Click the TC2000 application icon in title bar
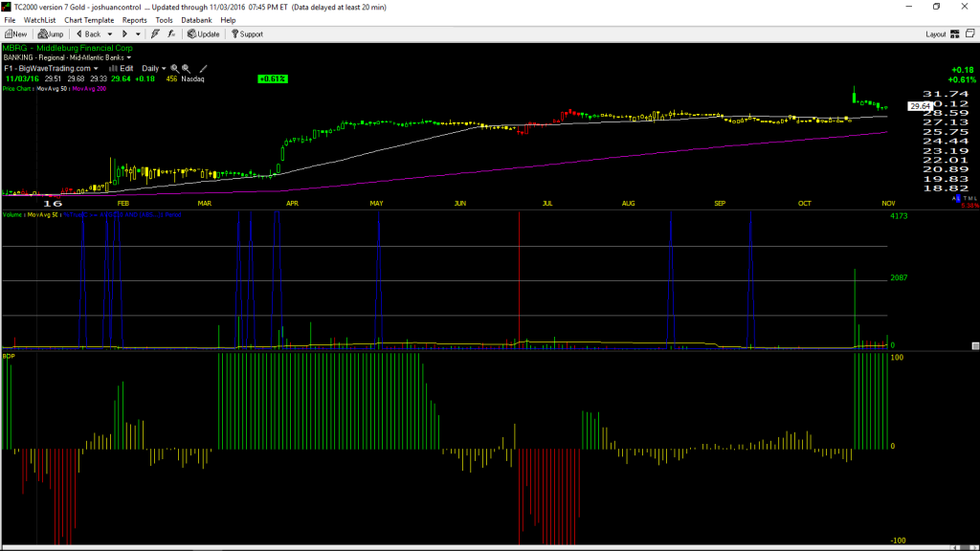The width and height of the screenshot is (980, 551). 7,7
